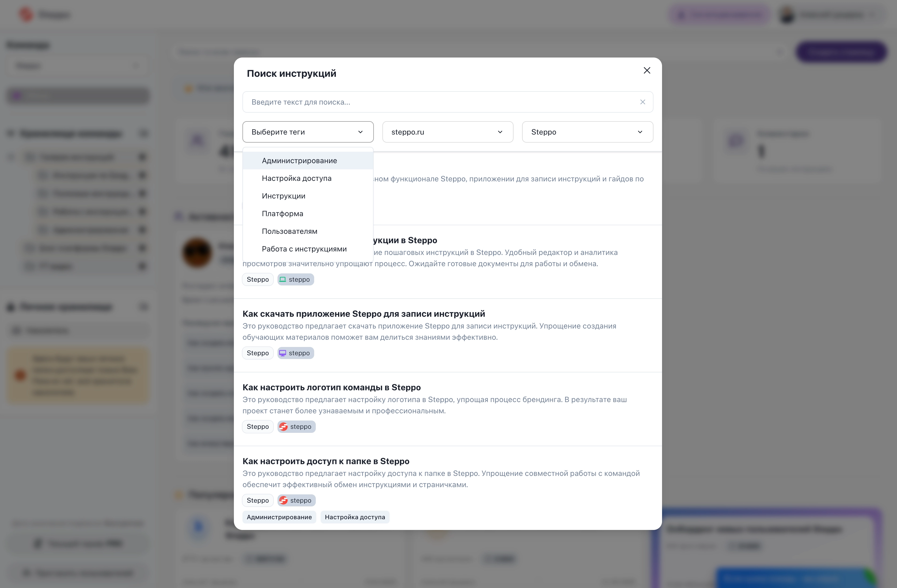Click the chevron arrow in the steppo.ru dropdown

(x=500, y=132)
